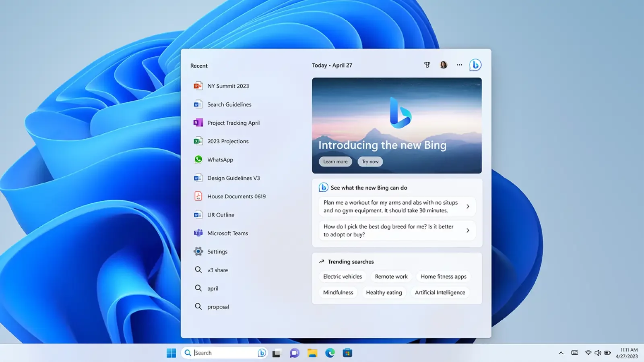Click the Try now button
This screenshot has width=644, height=362.
pyautogui.click(x=370, y=161)
